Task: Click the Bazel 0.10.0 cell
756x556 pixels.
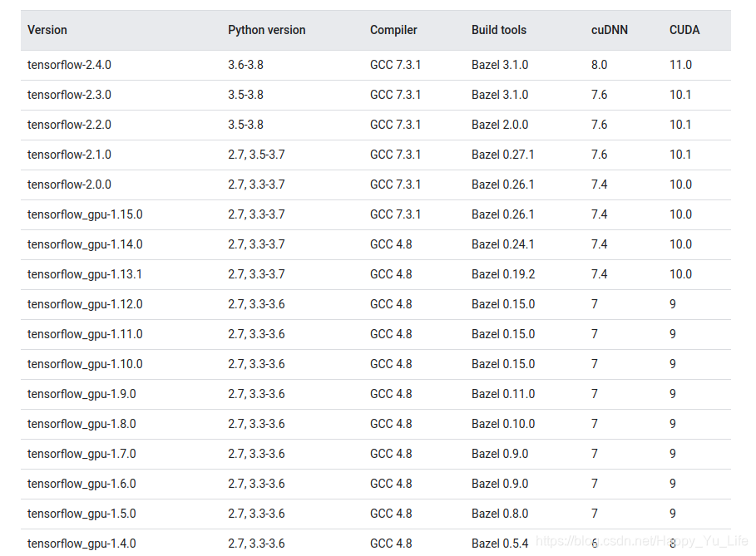Action: pyautogui.click(x=503, y=424)
